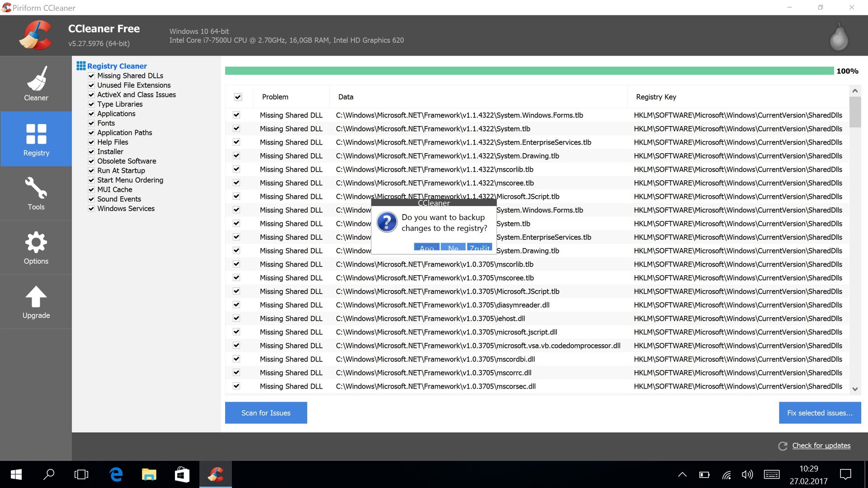Click the scrollbar down arrow
This screenshot has height=488, width=868.
pos(855,389)
